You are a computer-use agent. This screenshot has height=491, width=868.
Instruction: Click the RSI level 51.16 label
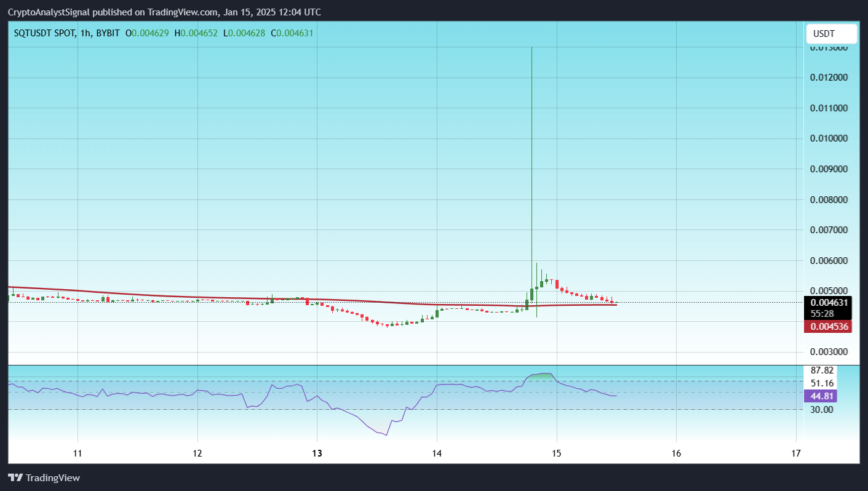822,383
